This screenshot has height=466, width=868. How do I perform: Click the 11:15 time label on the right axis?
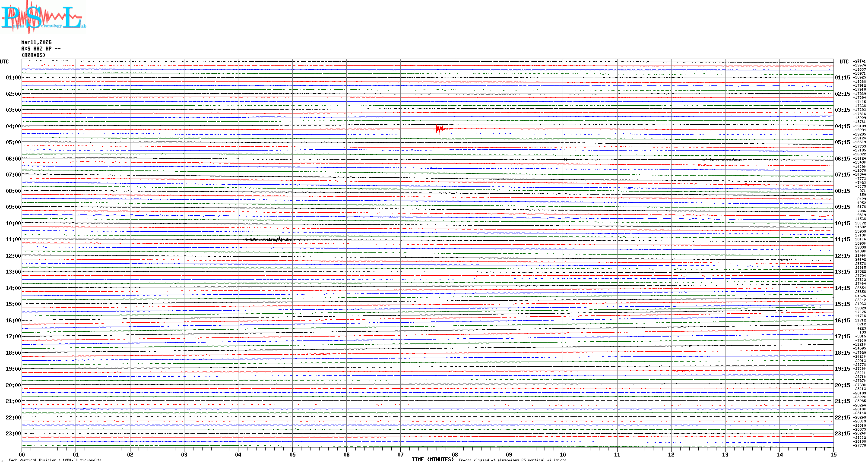(x=842, y=239)
